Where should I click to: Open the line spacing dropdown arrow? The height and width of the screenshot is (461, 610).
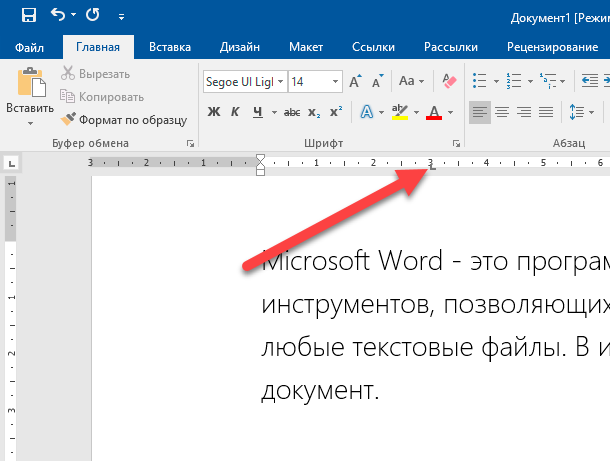pyautogui.click(x=591, y=112)
